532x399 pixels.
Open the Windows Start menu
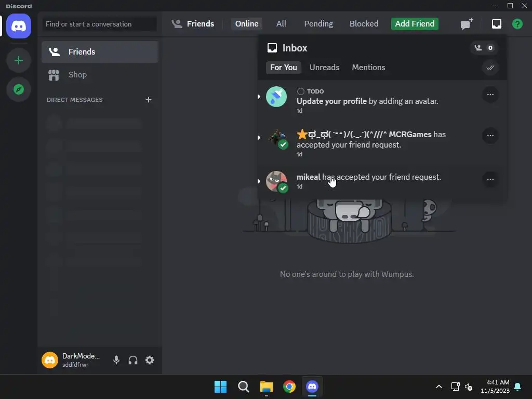[220, 387]
